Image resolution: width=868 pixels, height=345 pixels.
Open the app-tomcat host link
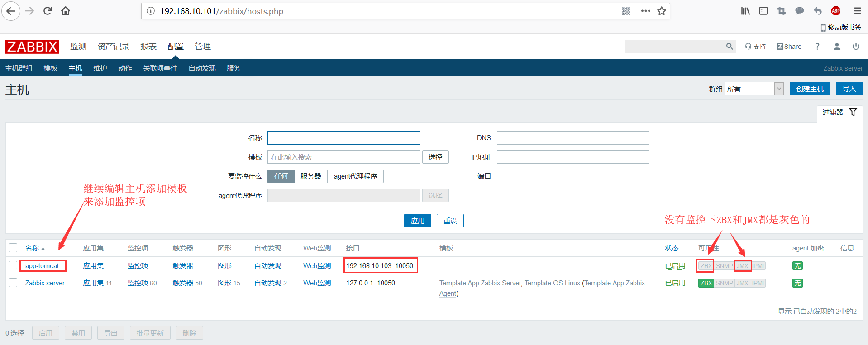click(x=42, y=266)
